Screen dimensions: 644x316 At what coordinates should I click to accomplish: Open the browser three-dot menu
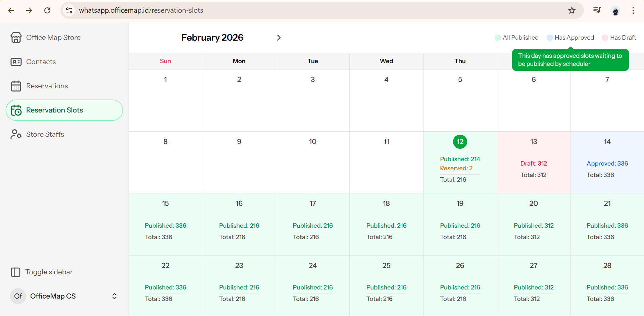click(633, 10)
